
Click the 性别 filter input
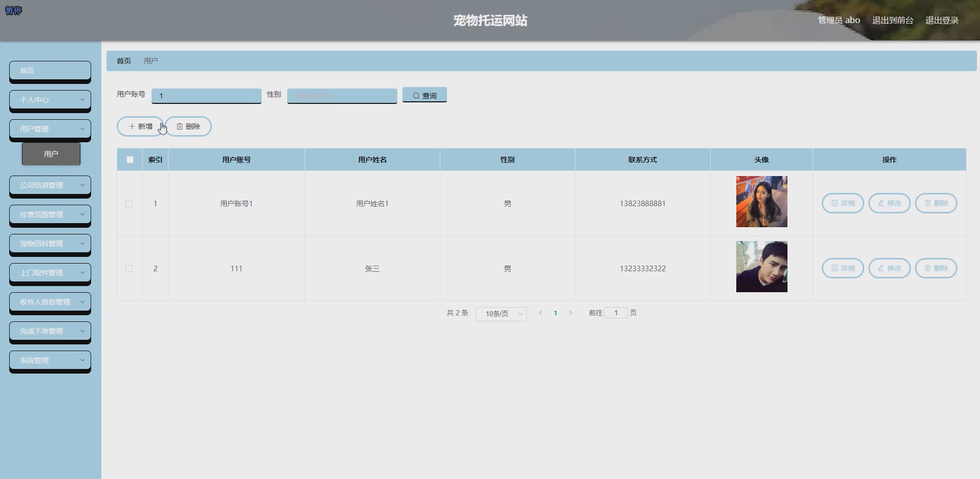point(342,96)
